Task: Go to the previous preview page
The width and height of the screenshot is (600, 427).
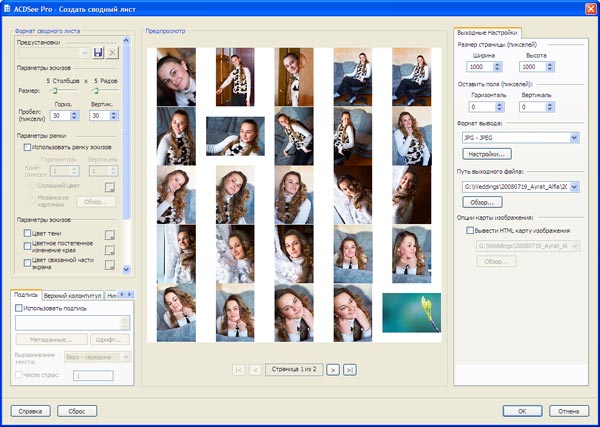Action: (x=254, y=369)
